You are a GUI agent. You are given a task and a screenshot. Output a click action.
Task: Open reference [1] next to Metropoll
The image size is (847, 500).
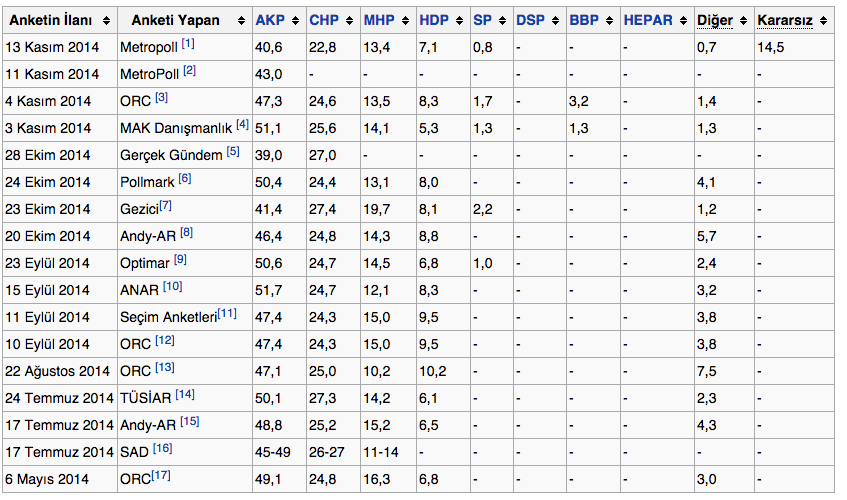click(188, 44)
